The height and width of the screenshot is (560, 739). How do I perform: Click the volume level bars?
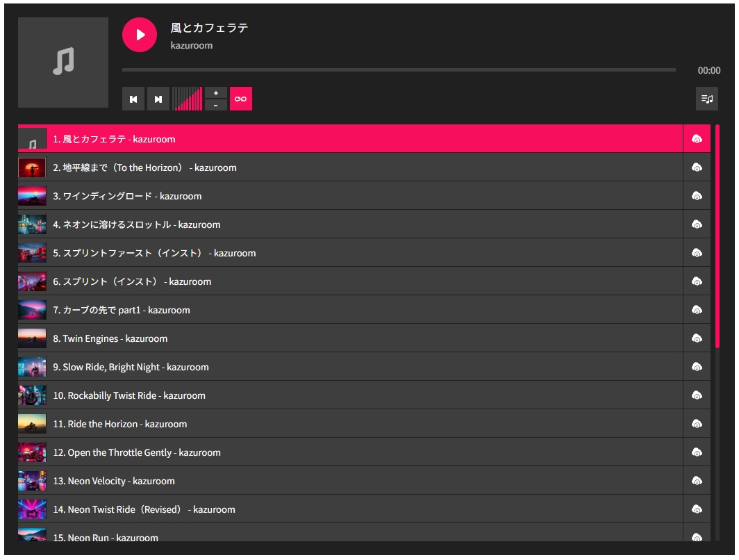pyautogui.click(x=188, y=99)
